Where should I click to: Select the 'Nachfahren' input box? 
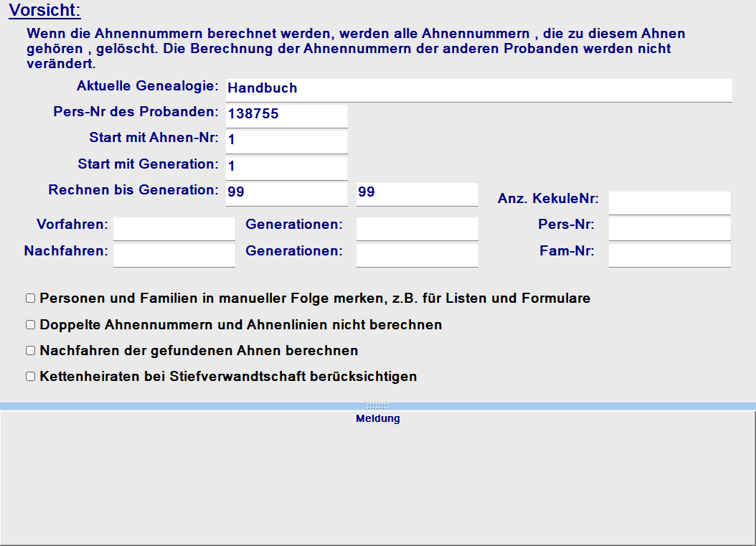point(174,255)
